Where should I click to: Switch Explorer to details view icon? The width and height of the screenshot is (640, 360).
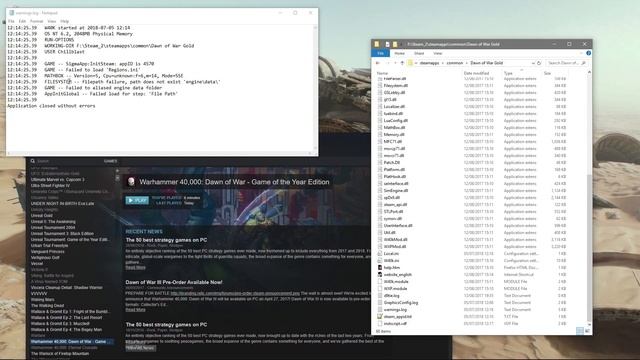pyautogui.click(x=580, y=331)
